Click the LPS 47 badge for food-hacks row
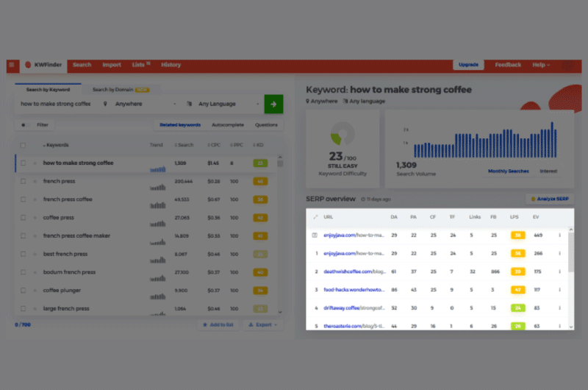The height and width of the screenshot is (390, 588). point(518,290)
